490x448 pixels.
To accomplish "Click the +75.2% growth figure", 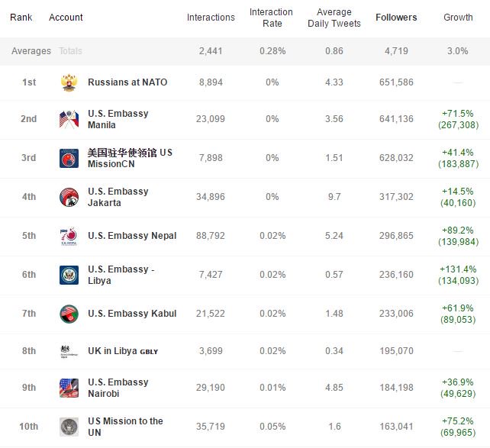I will point(458,421).
